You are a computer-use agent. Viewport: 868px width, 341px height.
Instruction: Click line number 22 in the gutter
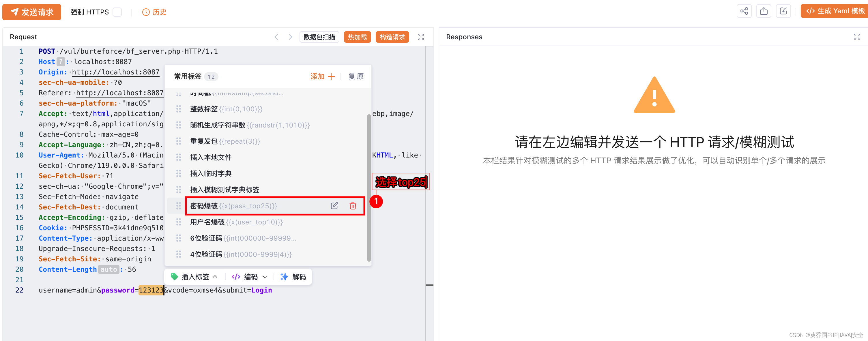(19, 290)
